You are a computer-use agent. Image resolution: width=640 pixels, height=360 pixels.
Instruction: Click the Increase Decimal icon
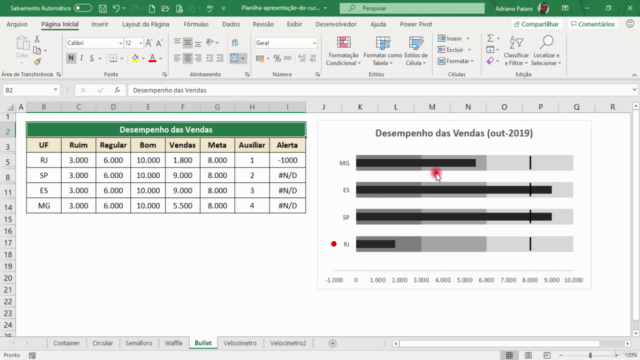(302, 58)
